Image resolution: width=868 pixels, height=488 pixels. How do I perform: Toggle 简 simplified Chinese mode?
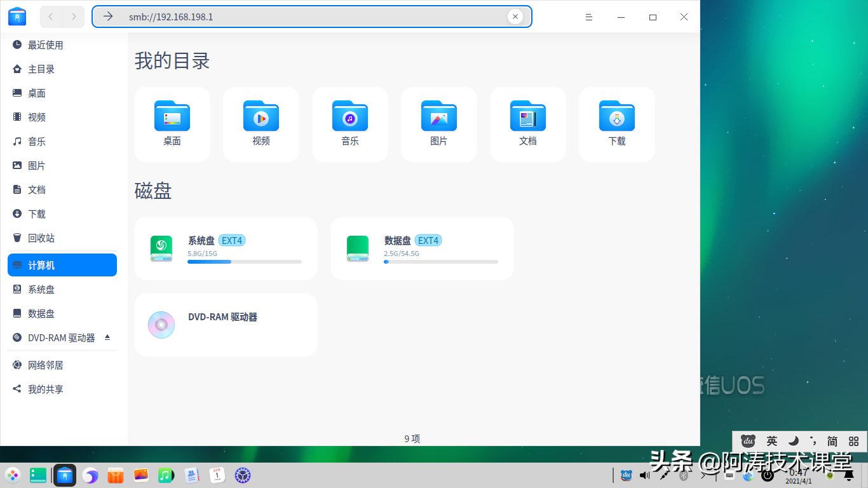click(x=832, y=441)
